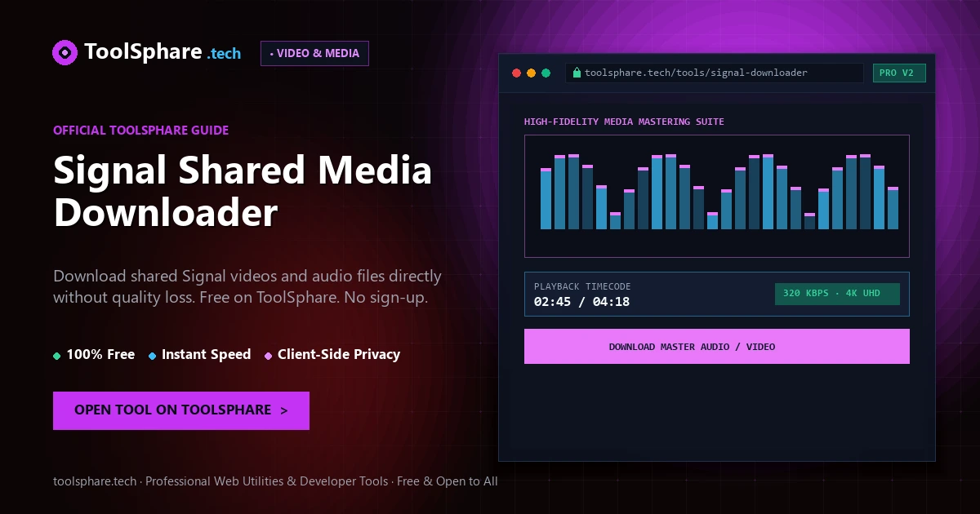Select the Video & Media category badge
980x514 pixels.
click(314, 53)
